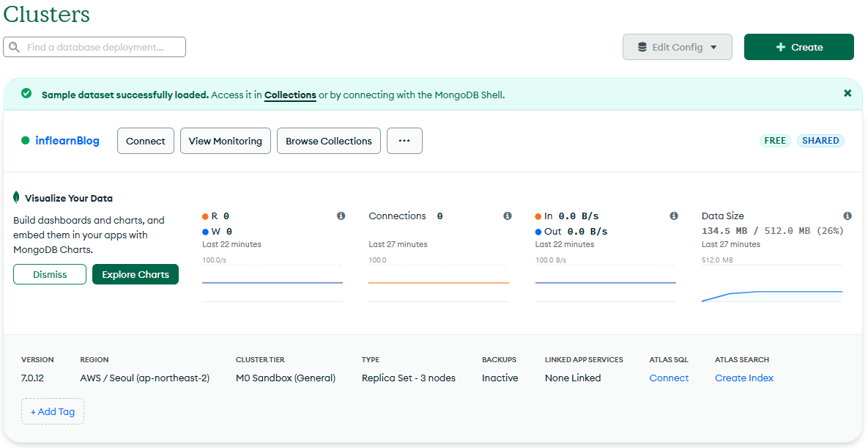This screenshot has height=448, width=868.
Task: Click the Clusters page heading
Action: pyautogui.click(x=46, y=14)
